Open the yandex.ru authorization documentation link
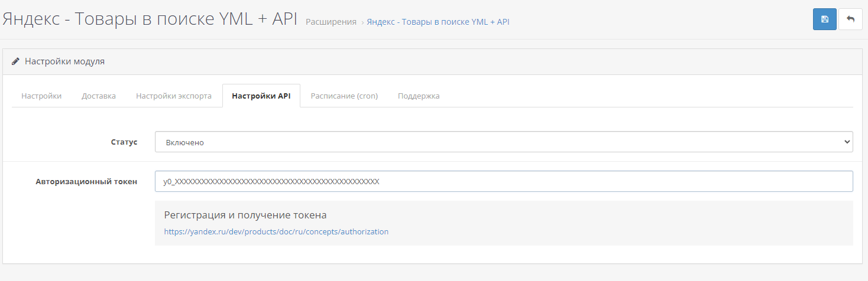The height and width of the screenshot is (281, 868). pyautogui.click(x=276, y=231)
